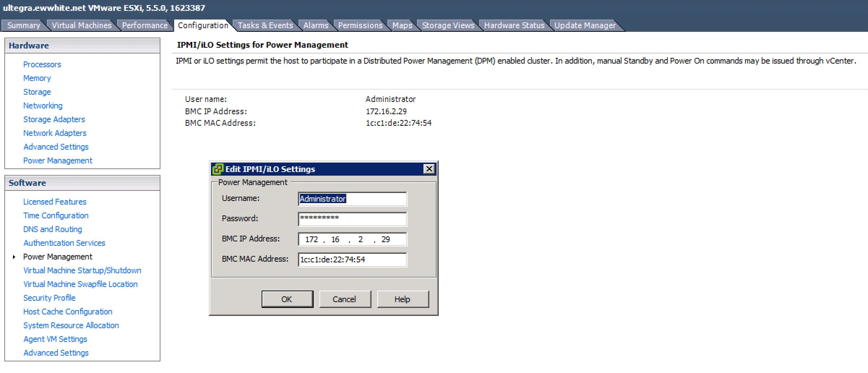Click the third octet 2 of BMC IP
Viewport: 868px width, 373px height.
coord(360,239)
